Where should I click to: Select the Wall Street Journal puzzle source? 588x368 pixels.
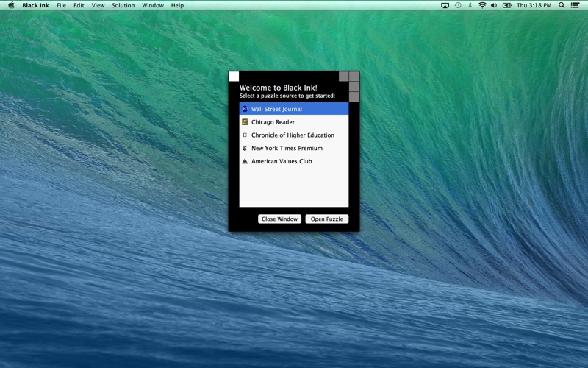(x=276, y=109)
